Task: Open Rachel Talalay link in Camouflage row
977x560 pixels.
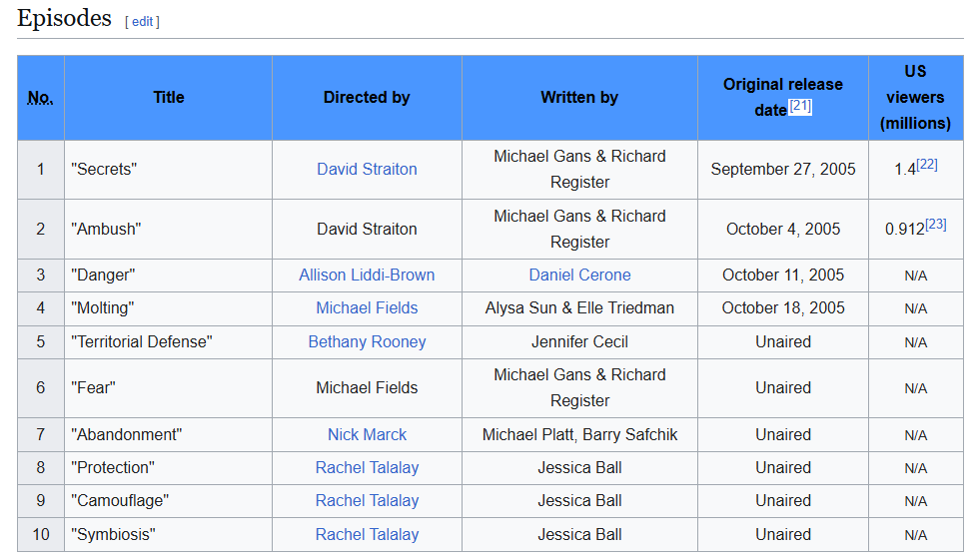Action: pyautogui.click(x=367, y=500)
